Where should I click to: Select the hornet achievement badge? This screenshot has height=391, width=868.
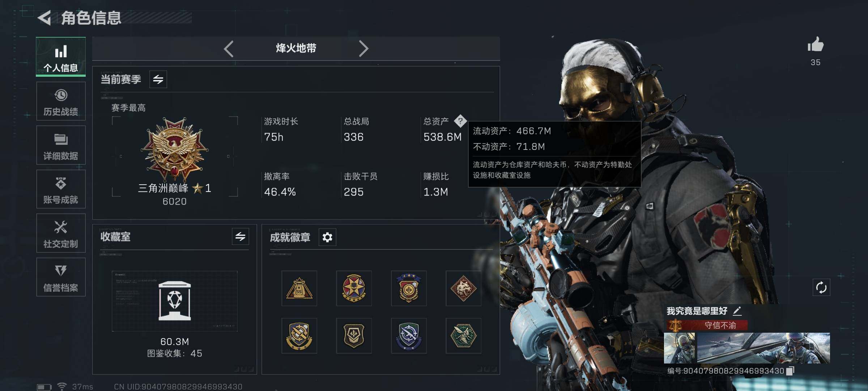coord(463,336)
